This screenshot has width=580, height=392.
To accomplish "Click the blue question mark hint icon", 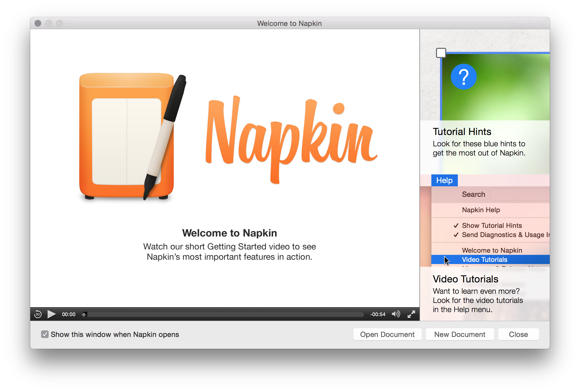I will click(463, 77).
